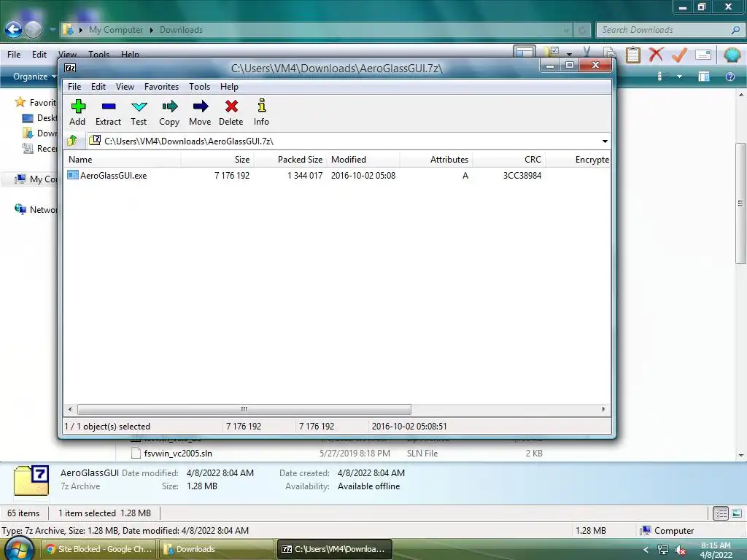The width and height of the screenshot is (747, 560).
Task: Open 7-Zip Favorites menu
Action: pos(161,87)
